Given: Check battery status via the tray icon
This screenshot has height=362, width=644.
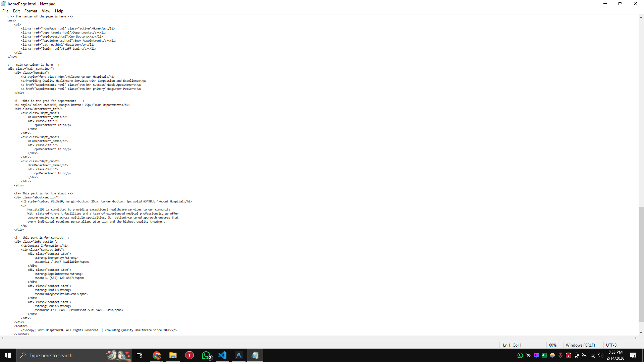Looking at the screenshot, I should (x=585, y=355).
